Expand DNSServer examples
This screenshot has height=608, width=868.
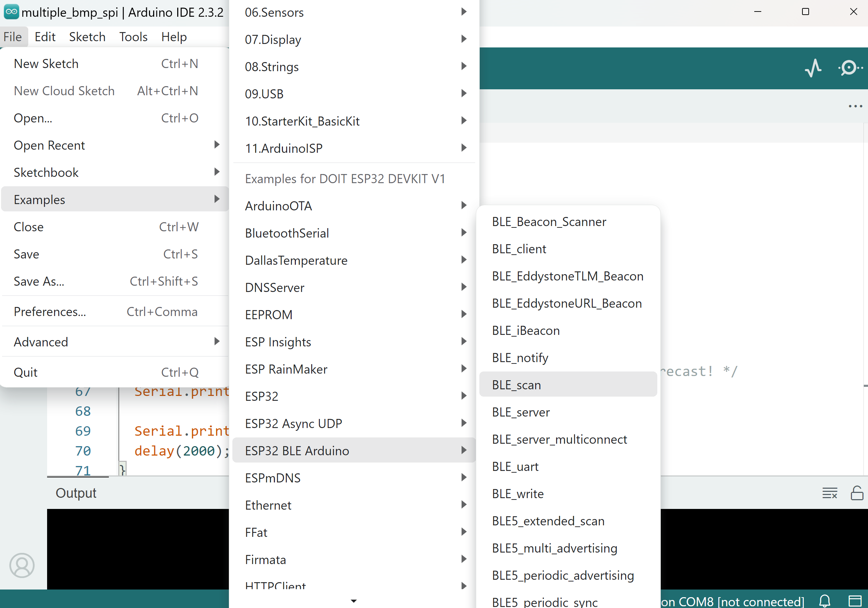[354, 287]
